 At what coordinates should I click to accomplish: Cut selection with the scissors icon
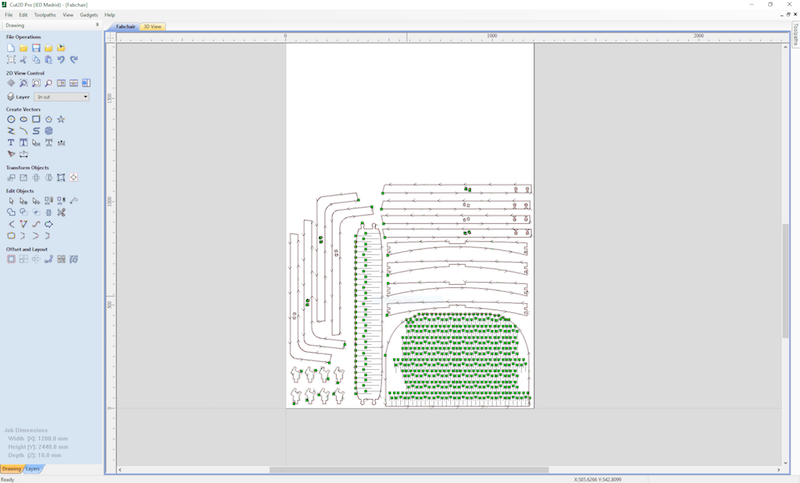[23, 60]
